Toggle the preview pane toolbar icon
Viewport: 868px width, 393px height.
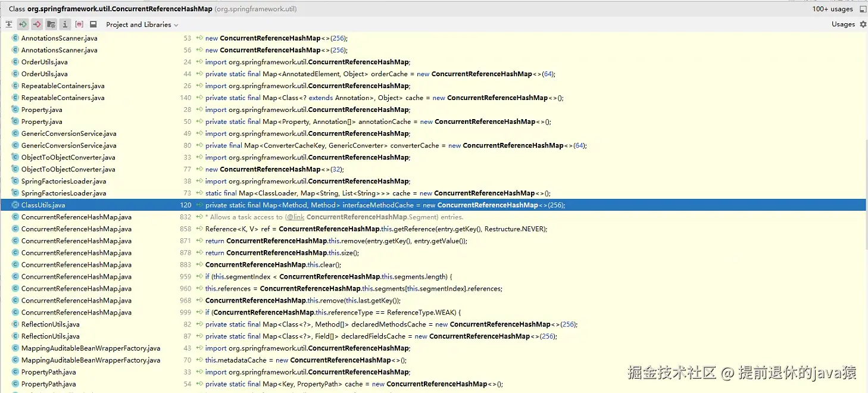93,24
